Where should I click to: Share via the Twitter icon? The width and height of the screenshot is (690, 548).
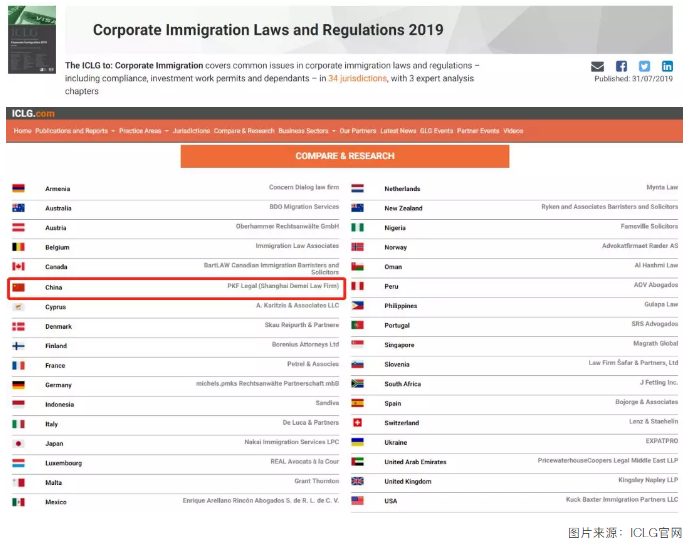coord(644,66)
